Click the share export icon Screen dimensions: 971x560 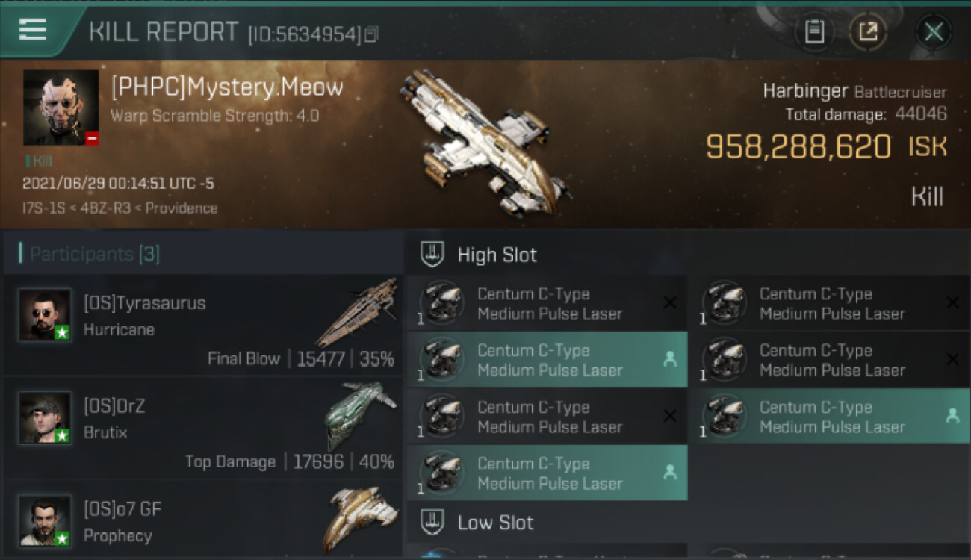click(868, 31)
